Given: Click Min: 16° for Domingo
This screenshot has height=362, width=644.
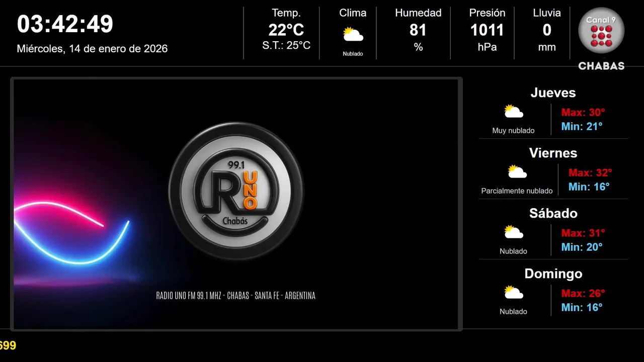Looking at the screenshot, I should pyautogui.click(x=582, y=307).
